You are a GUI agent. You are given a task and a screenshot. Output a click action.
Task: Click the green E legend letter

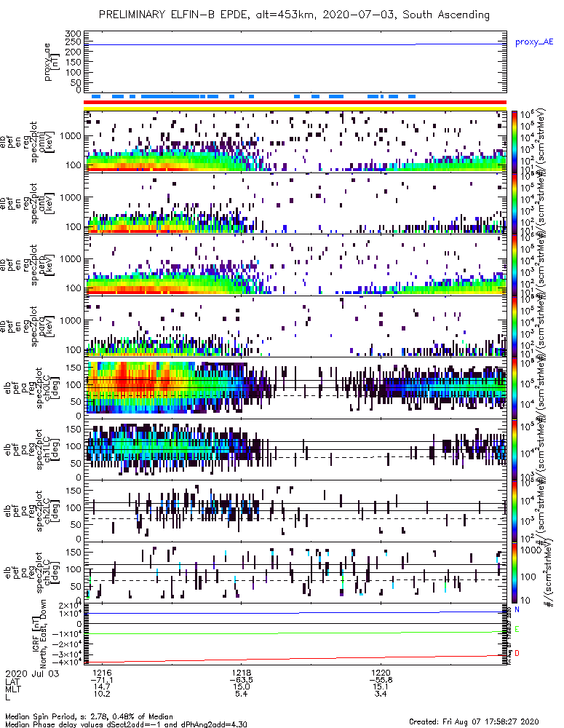coord(517,630)
